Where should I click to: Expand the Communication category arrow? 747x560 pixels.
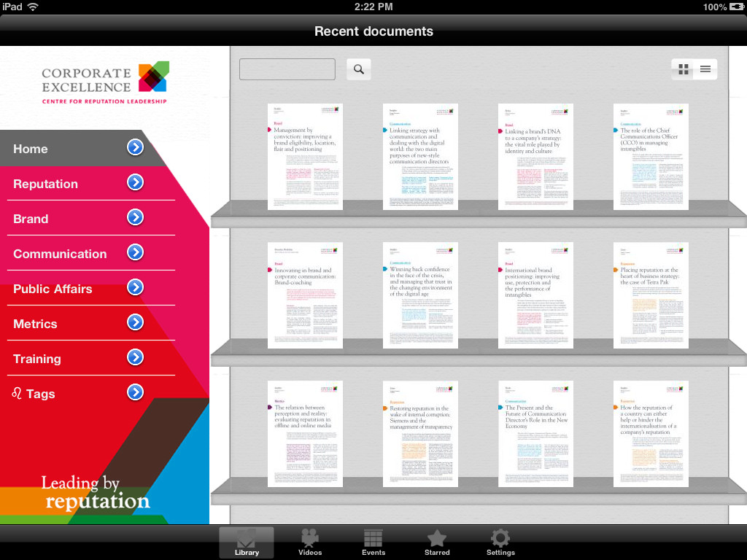pos(135,252)
